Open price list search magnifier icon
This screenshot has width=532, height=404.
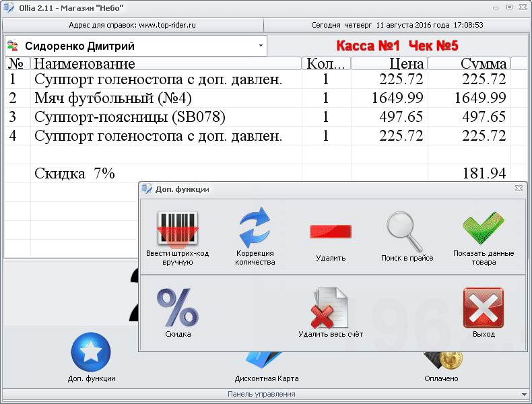pos(405,232)
